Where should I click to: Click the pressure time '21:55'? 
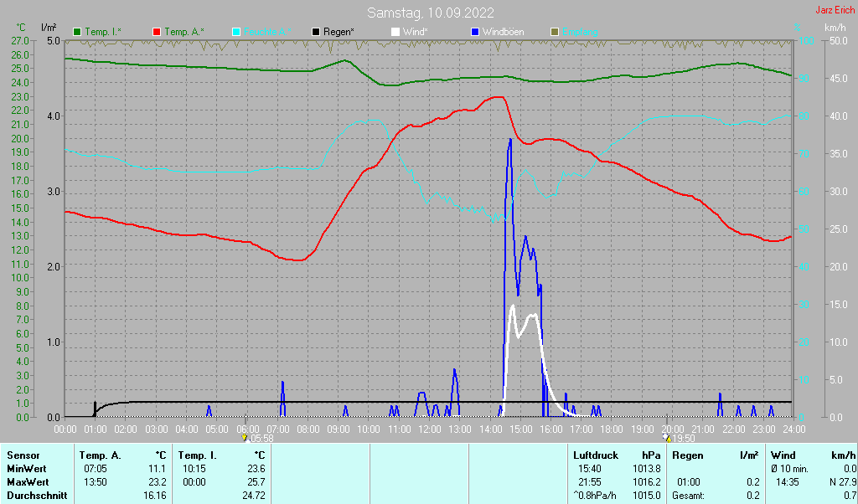tap(590, 483)
